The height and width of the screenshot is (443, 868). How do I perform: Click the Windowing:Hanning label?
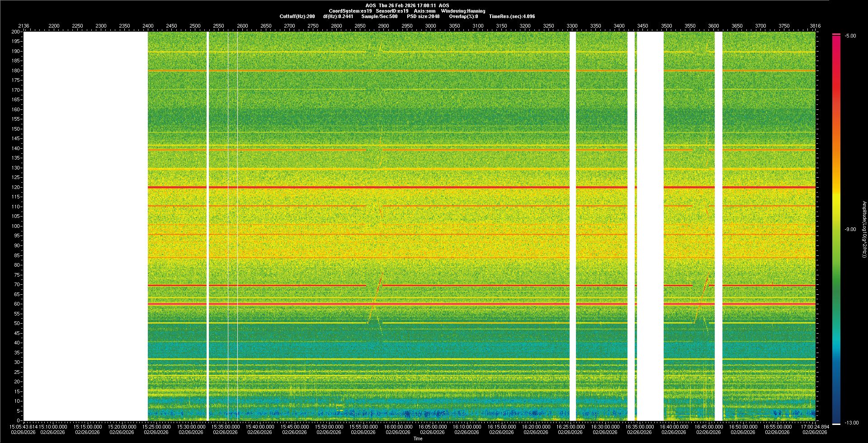point(463,11)
